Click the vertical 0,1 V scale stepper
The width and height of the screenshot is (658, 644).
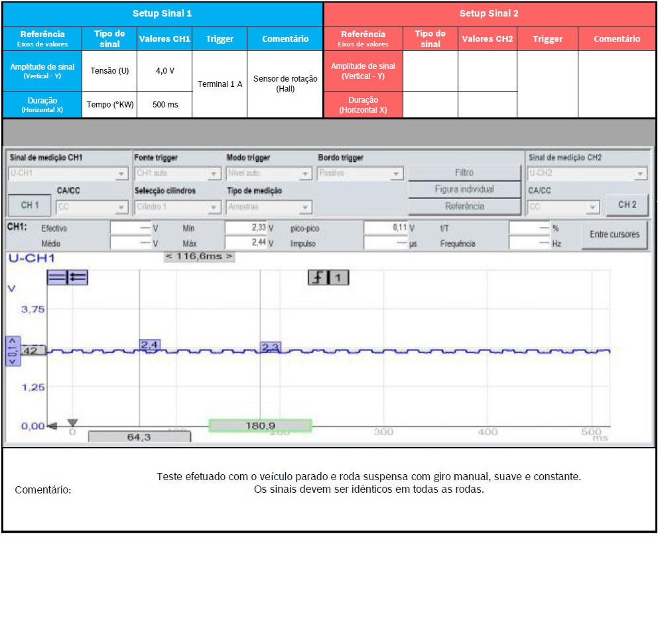[11, 352]
